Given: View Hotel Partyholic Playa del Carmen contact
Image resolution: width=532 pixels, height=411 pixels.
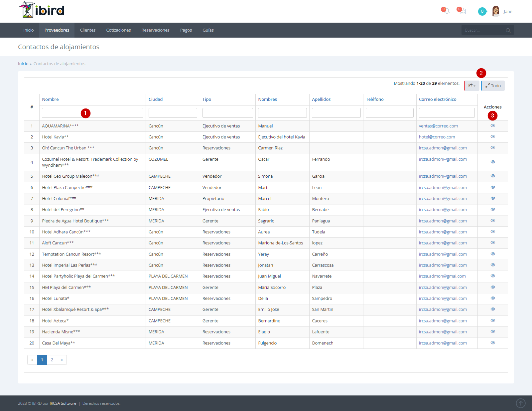Looking at the screenshot, I should [493, 276].
